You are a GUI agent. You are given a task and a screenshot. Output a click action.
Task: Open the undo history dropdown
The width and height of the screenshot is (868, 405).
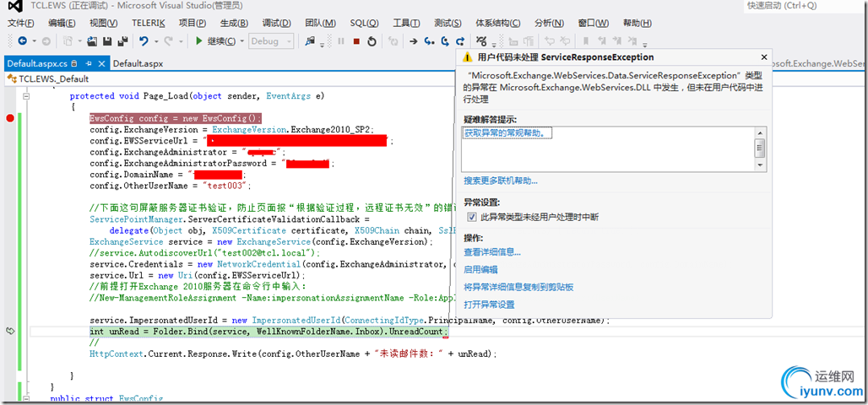[x=156, y=41]
